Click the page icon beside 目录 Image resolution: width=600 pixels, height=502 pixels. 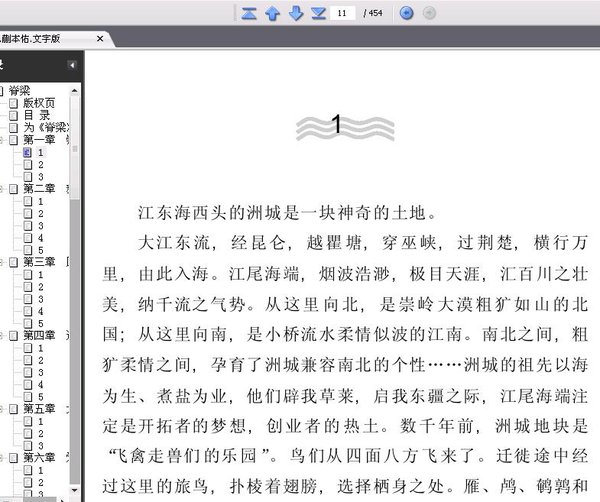pos(13,116)
